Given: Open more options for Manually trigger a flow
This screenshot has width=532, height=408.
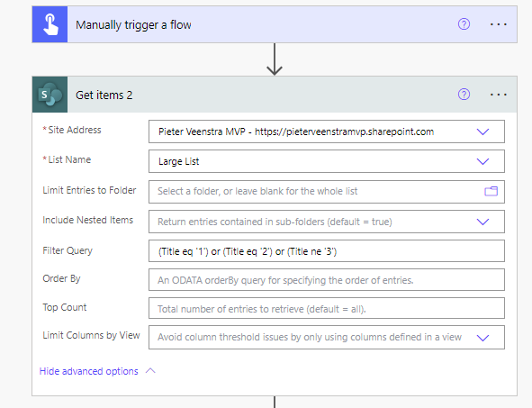Looking at the screenshot, I should click(x=499, y=24).
